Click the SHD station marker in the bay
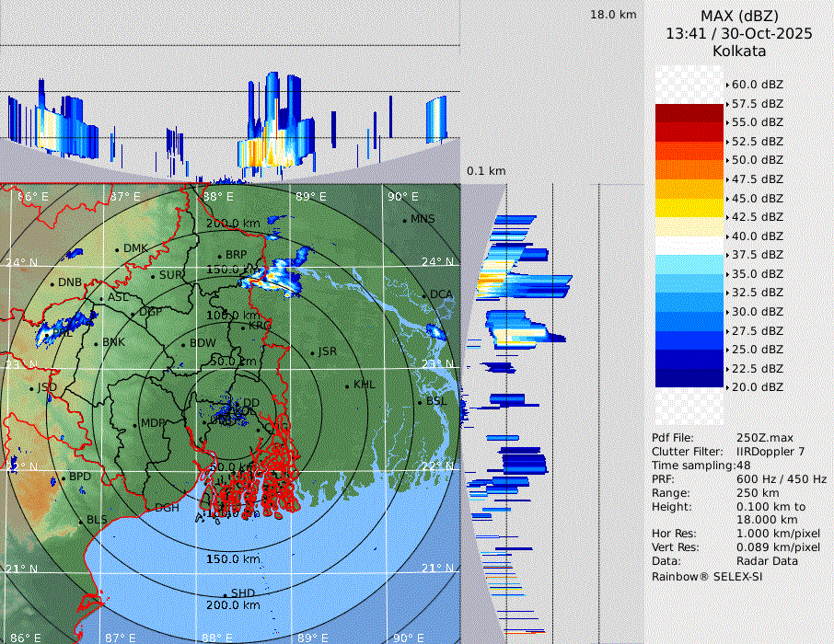The width and height of the screenshot is (834, 644). coord(225,593)
